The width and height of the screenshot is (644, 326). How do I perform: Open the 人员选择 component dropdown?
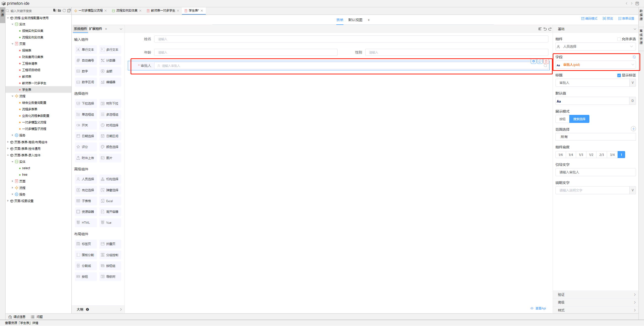[595, 47]
